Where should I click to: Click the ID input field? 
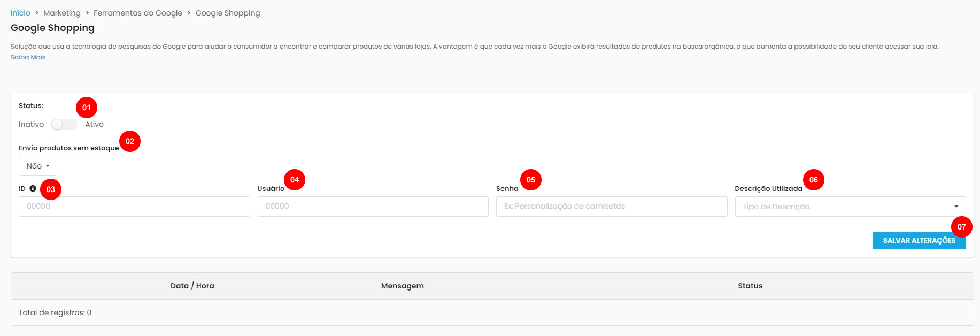pyautogui.click(x=134, y=207)
